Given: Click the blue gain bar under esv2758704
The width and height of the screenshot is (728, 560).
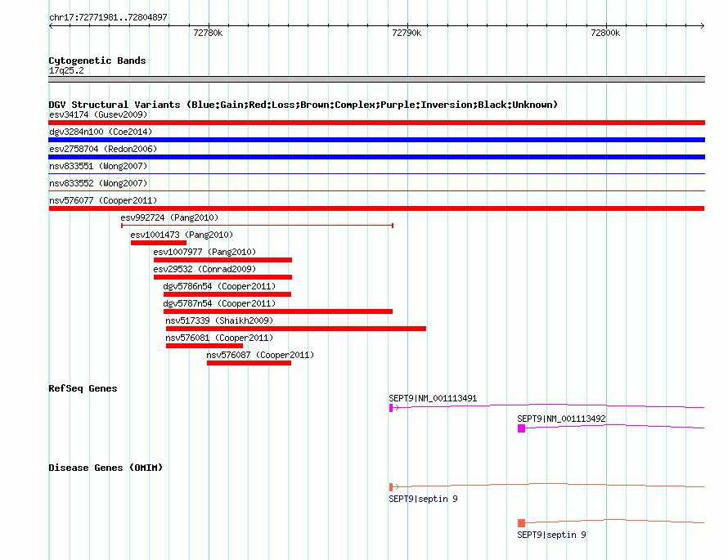Looking at the screenshot, I should 376,157.
